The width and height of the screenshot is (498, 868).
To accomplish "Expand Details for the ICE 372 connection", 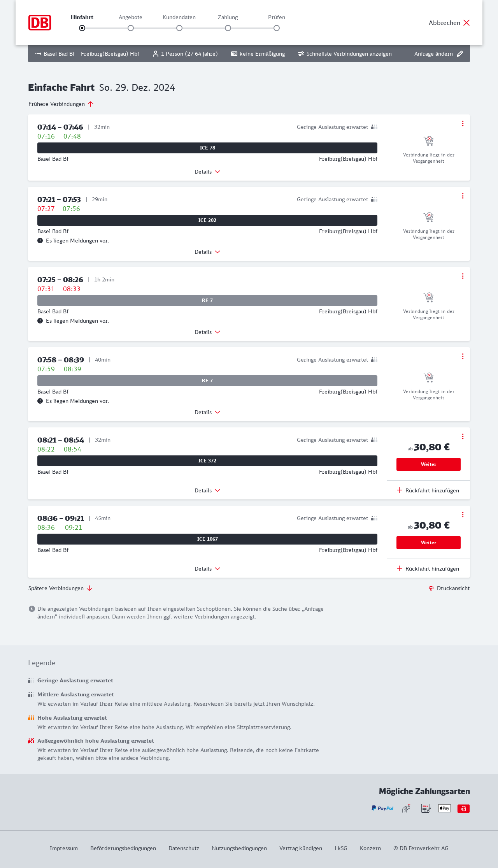I will click(207, 490).
